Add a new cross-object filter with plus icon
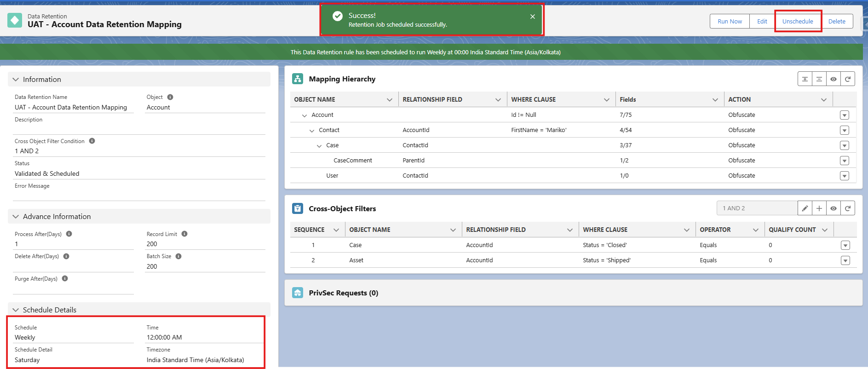 [x=819, y=208]
